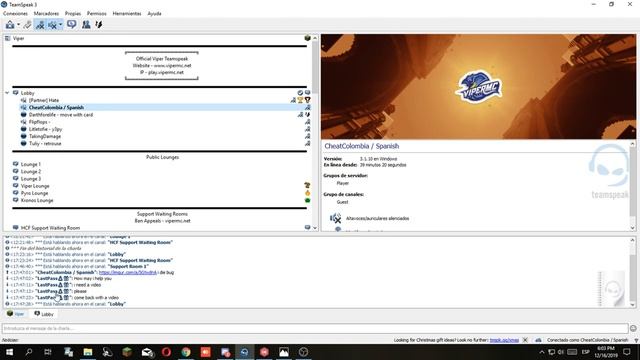Click the CheatColombia / Spanish info heading
The image size is (640, 360).
(x=362, y=146)
